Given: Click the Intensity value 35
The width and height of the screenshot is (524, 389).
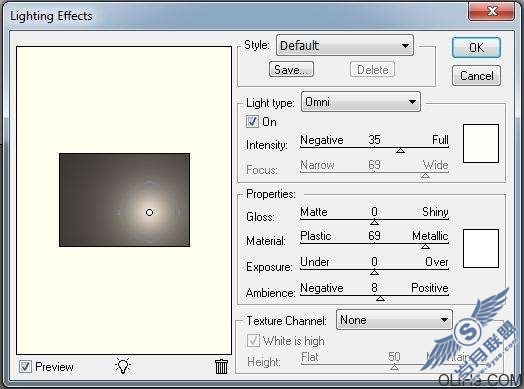Looking at the screenshot, I should [x=374, y=139].
